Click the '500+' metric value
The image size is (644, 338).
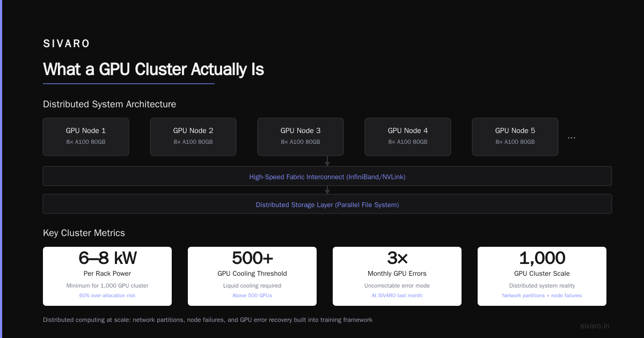(252, 259)
